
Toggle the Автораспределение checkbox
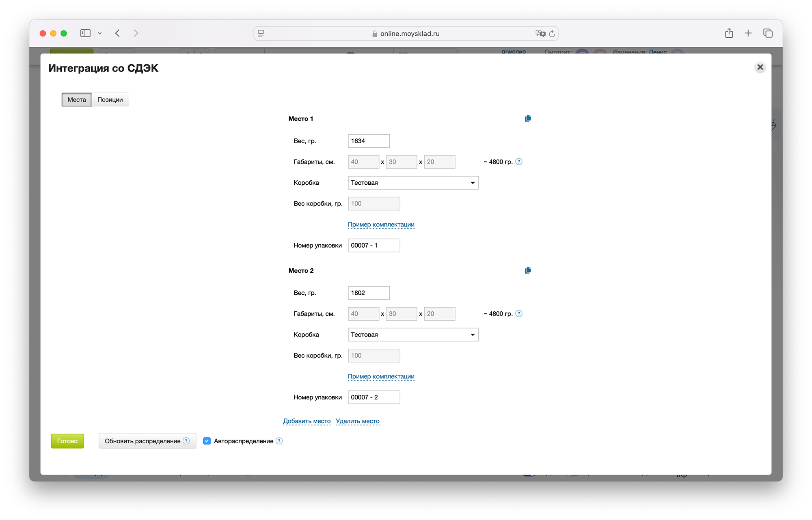207,441
